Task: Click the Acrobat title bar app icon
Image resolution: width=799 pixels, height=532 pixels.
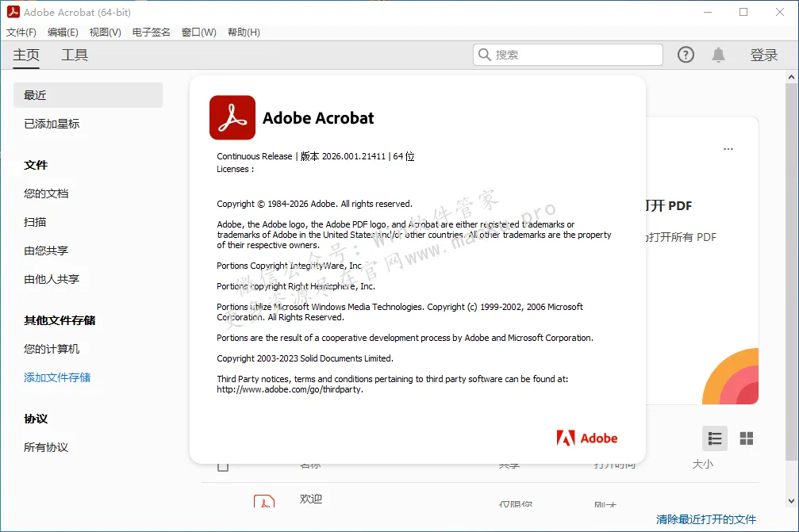Action: click(x=13, y=12)
